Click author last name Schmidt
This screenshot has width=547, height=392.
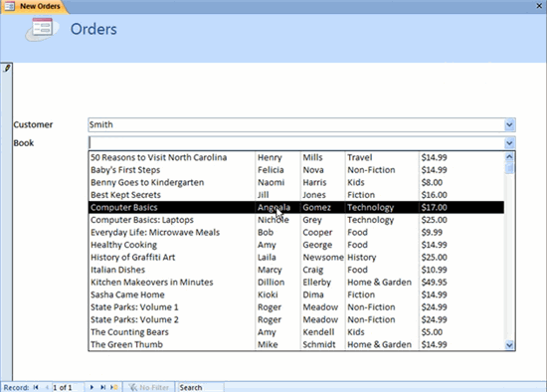click(319, 344)
